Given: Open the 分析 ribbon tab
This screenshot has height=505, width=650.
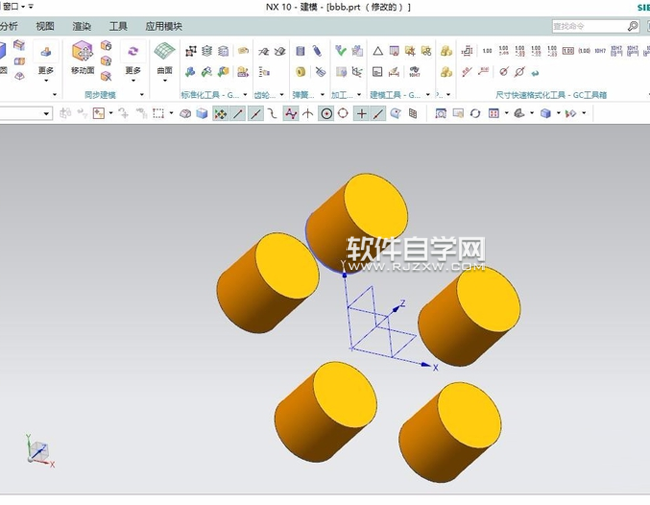Looking at the screenshot, I should tap(8, 26).
